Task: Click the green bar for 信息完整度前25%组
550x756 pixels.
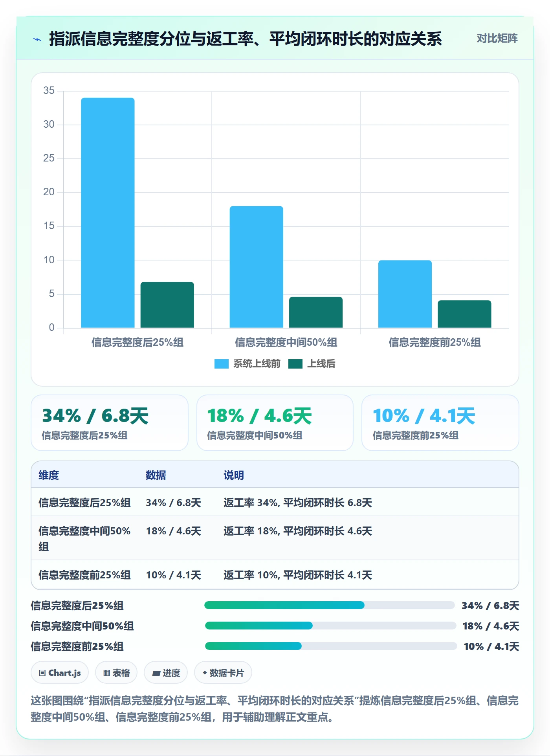Action: coord(464,314)
